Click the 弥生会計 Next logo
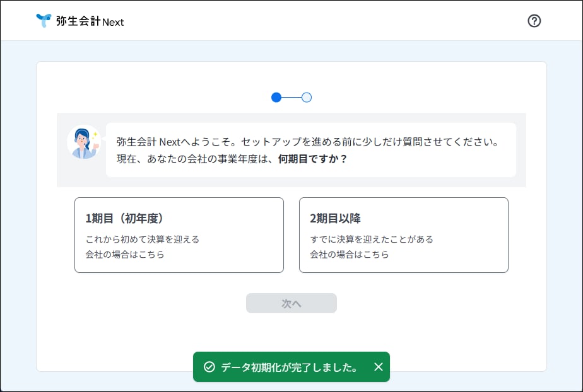 click(80, 21)
